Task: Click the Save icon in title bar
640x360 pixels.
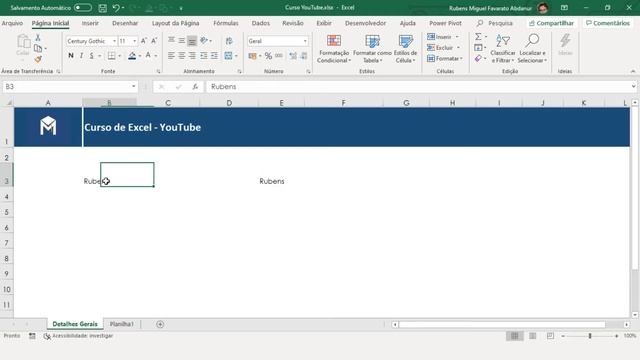Action: (x=103, y=8)
